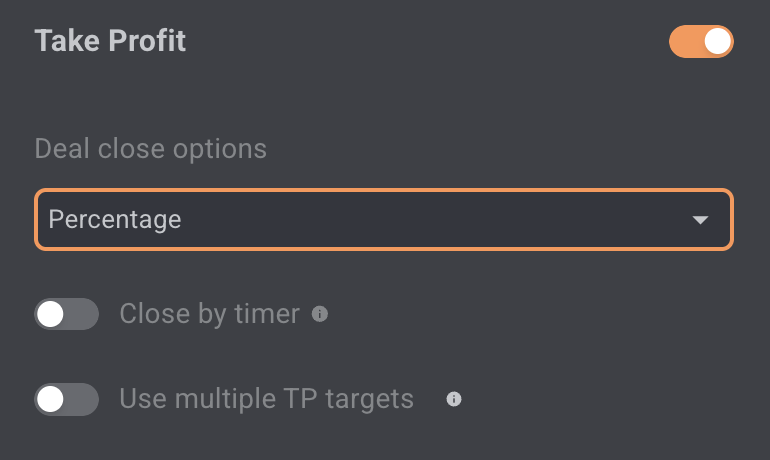Click the info icon beside Use multiple TP targets
Screen dimensions: 770x460
(x=454, y=399)
